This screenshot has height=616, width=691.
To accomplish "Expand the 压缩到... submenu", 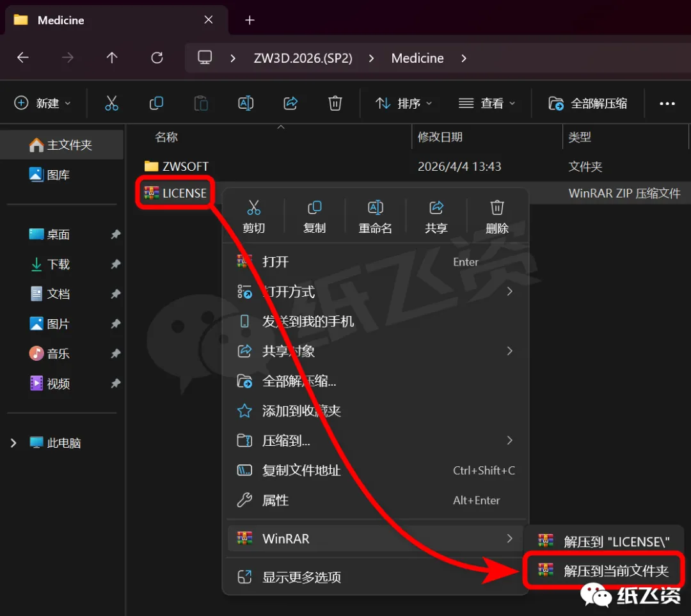I will [x=375, y=440].
